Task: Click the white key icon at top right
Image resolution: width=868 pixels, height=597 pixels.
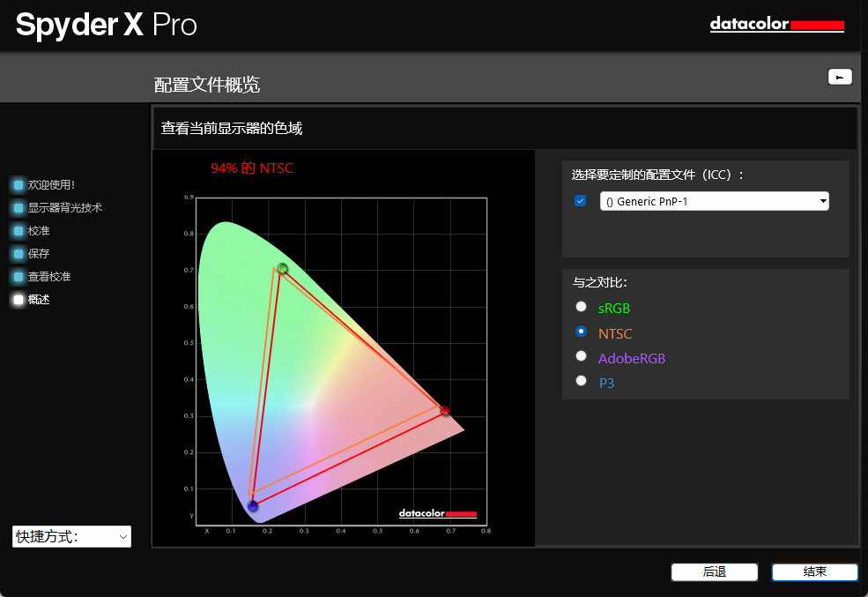Action: click(x=840, y=77)
